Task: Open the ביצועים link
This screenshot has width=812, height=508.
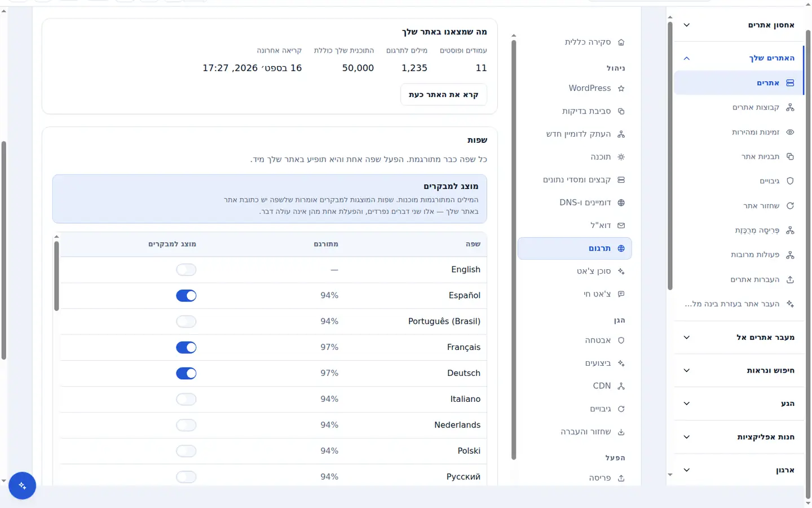Action: [575, 364]
